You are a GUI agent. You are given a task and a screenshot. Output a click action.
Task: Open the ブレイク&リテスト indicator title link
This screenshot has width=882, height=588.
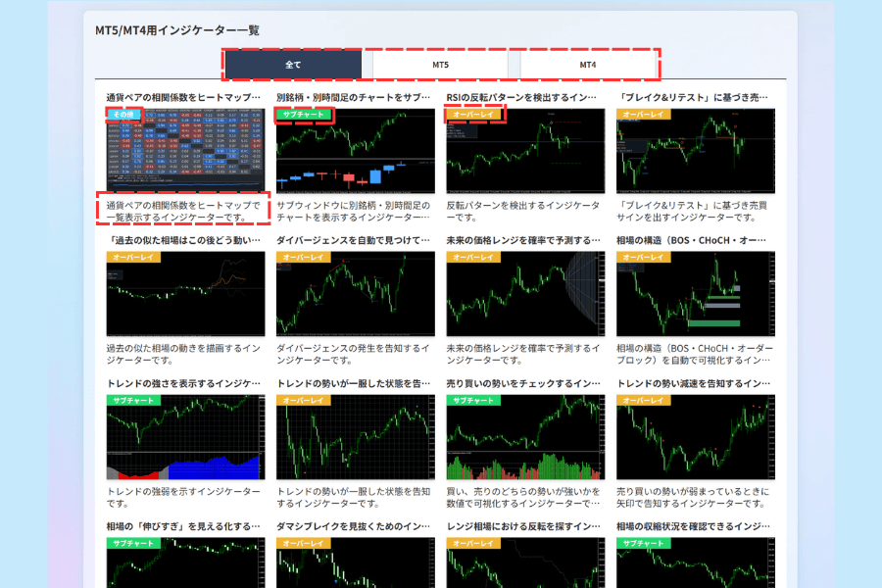(x=692, y=97)
